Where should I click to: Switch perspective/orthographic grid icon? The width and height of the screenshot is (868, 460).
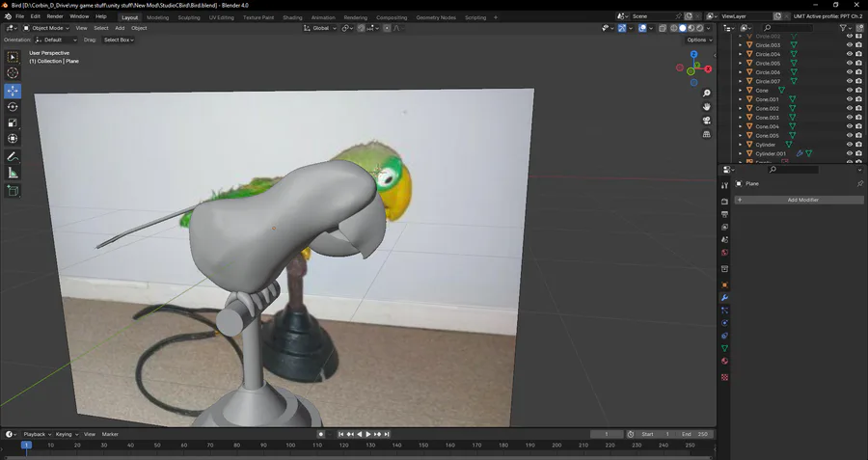pos(706,134)
